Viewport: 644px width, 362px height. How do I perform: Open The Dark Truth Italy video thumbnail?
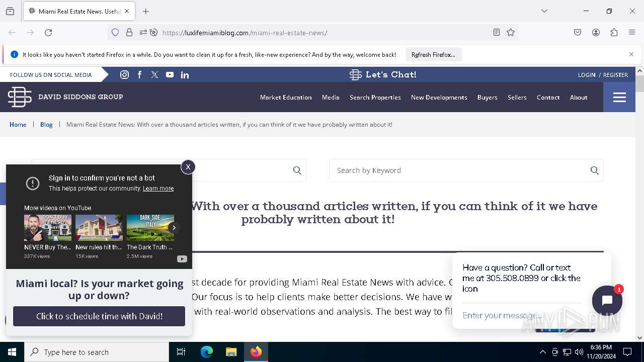(x=150, y=228)
